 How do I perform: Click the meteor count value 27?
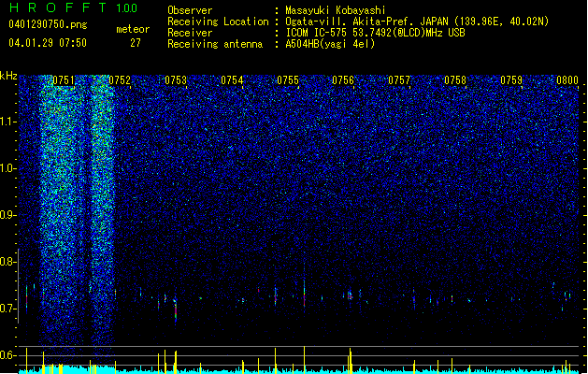click(136, 43)
